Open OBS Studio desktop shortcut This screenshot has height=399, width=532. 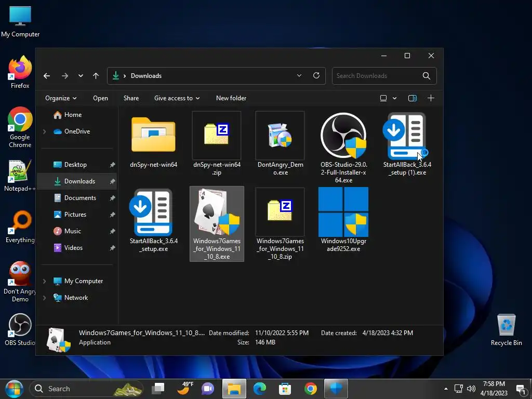click(x=20, y=330)
